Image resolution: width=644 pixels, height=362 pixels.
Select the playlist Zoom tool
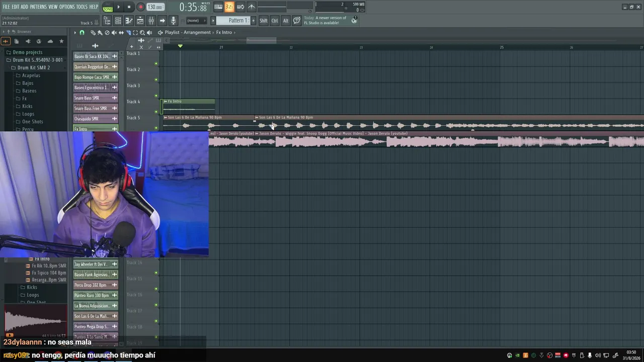pyautogui.click(x=142, y=33)
